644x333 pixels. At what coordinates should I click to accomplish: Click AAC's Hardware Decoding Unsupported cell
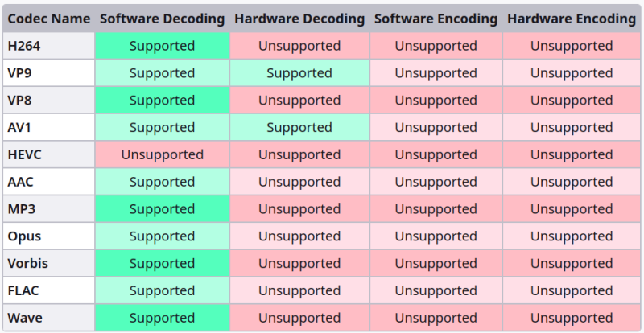[x=299, y=182]
